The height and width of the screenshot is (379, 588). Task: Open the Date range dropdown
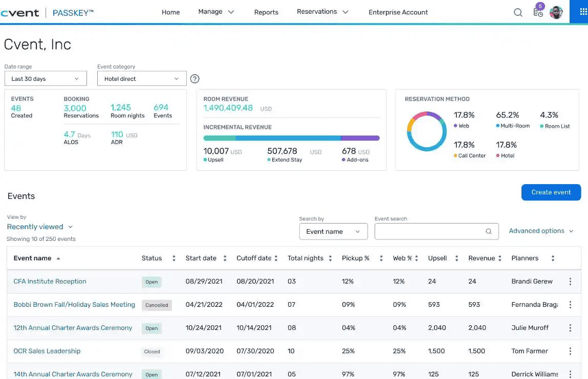coord(46,79)
